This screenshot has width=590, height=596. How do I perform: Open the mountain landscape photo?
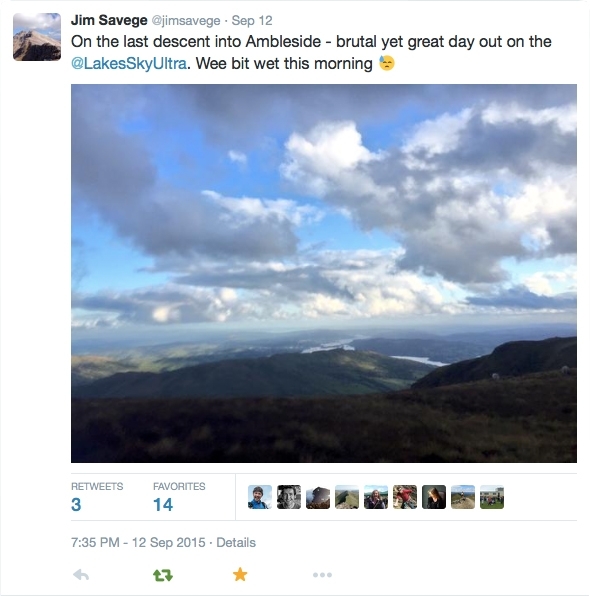(324, 273)
